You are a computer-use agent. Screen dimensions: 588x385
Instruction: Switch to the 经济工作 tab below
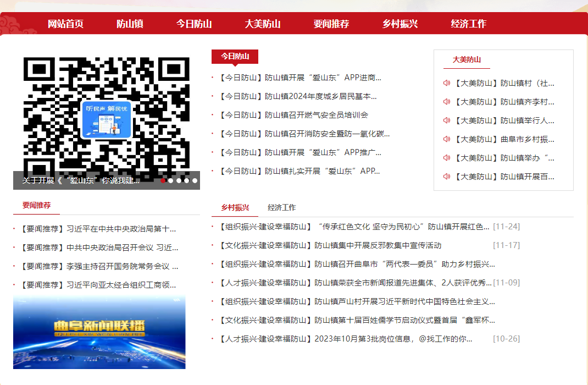pyautogui.click(x=281, y=207)
